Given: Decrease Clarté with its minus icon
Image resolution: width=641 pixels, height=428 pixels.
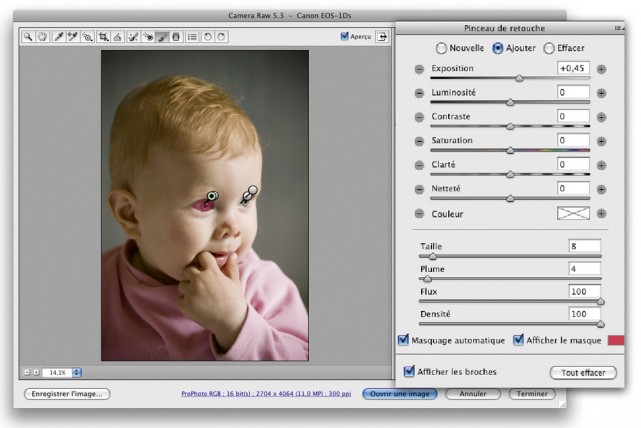Looking at the screenshot, I should coord(419,166).
